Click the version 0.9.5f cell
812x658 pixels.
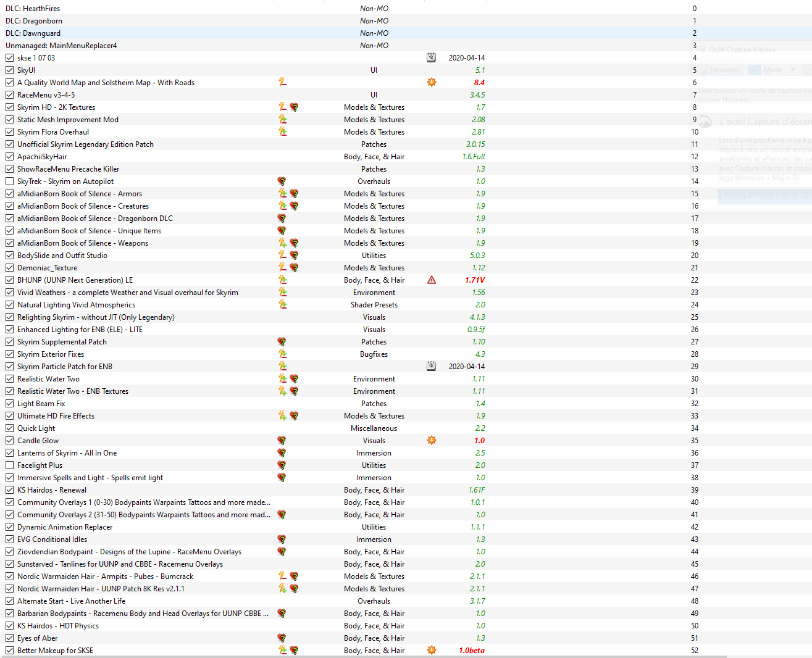pos(476,329)
